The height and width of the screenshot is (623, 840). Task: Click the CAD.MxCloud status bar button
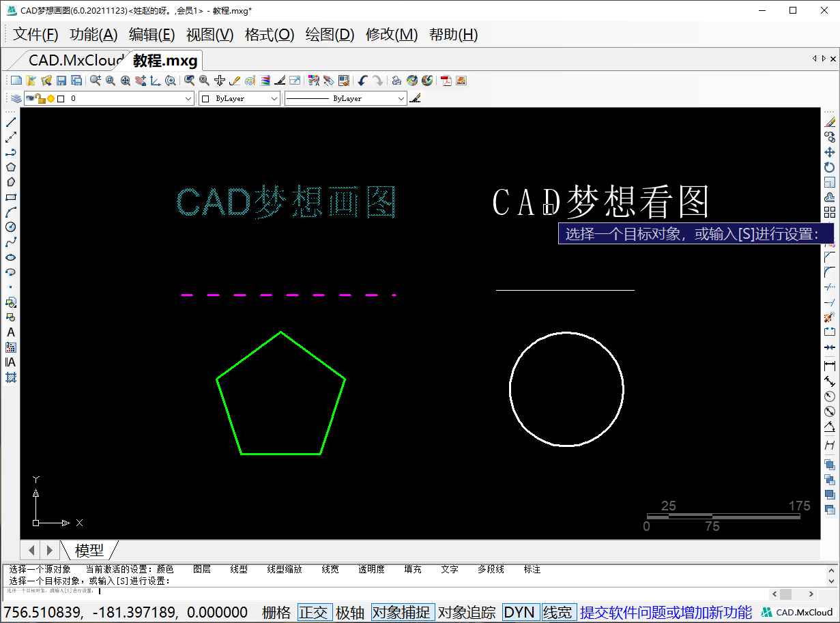click(798, 612)
